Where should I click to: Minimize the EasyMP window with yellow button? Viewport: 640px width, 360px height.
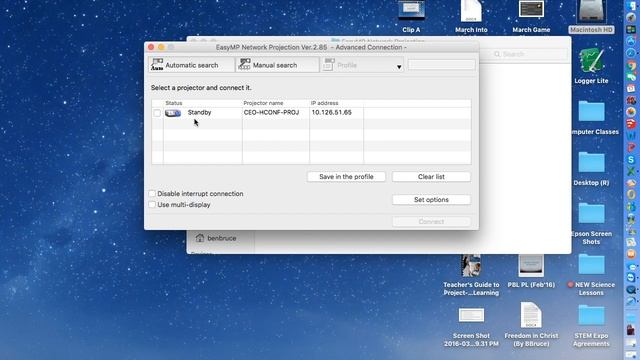161,47
